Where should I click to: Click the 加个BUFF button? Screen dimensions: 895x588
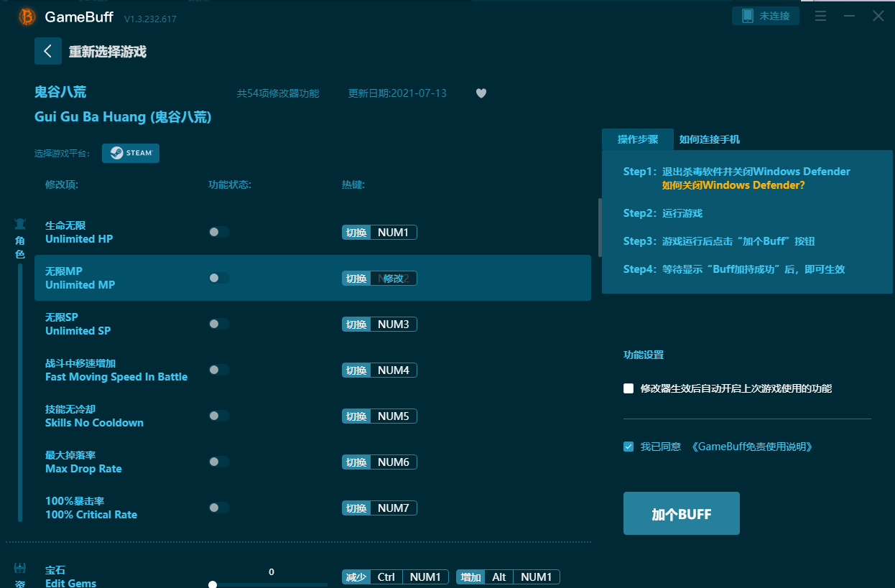682,513
